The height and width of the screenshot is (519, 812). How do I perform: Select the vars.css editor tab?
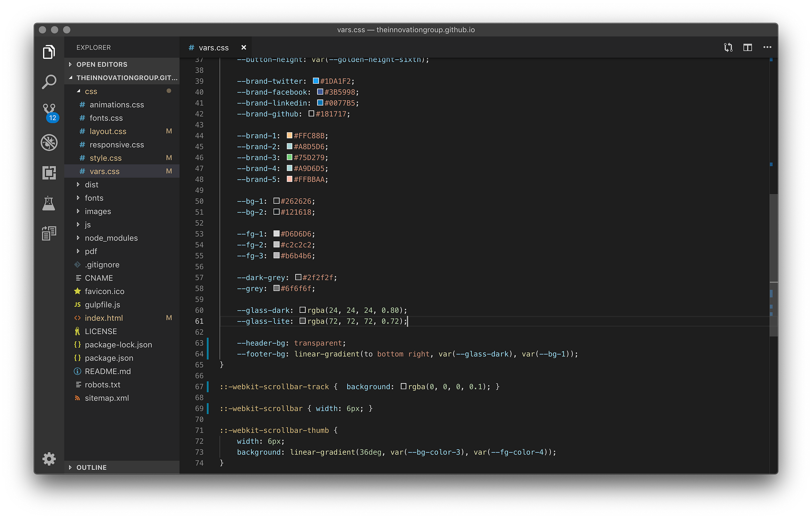214,48
